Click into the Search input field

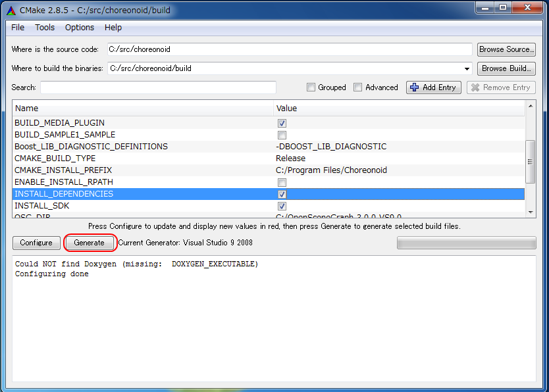coord(158,87)
